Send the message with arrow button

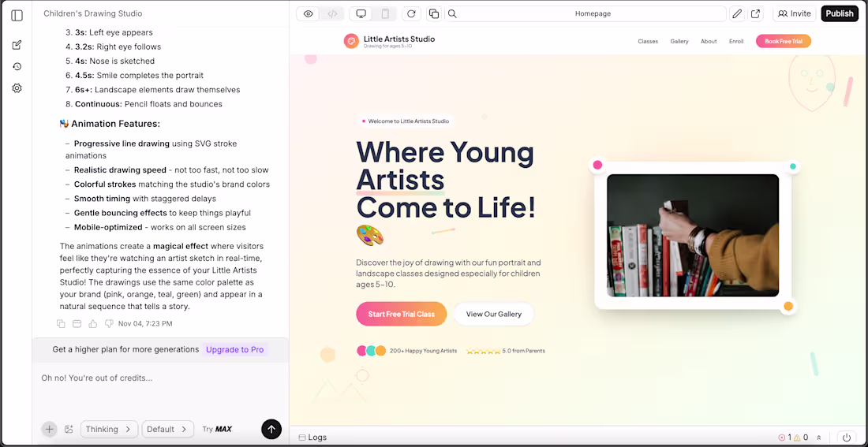(271, 429)
